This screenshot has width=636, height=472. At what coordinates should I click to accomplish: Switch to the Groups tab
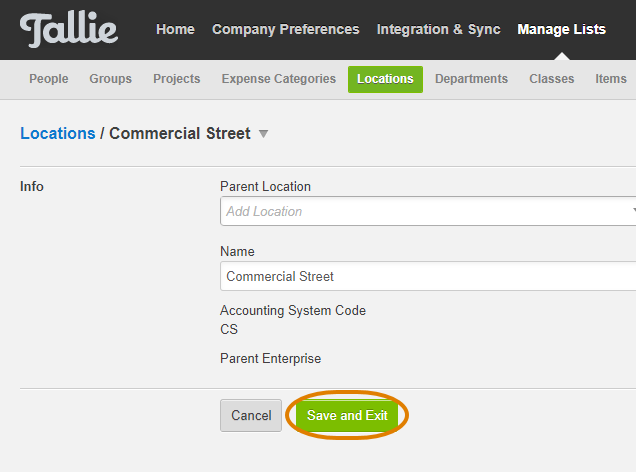tap(111, 79)
